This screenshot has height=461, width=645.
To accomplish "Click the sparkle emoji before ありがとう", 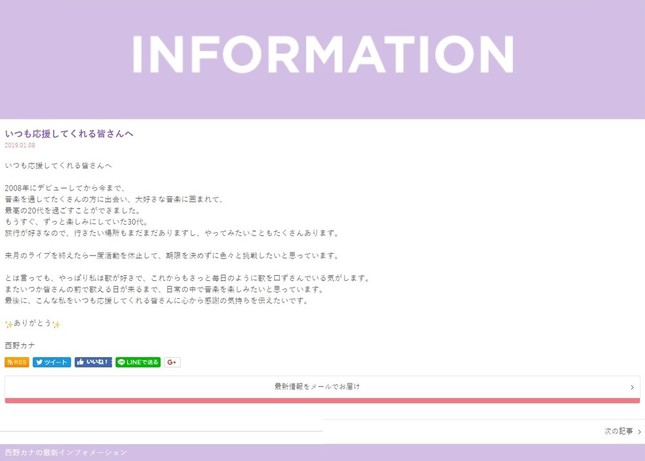I will pyautogui.click(x=9, y=324).
